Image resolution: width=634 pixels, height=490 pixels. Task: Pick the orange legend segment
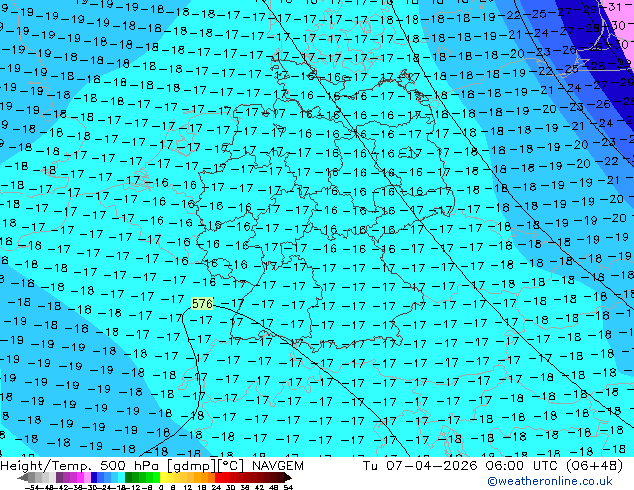pyautogui.click(x=204, y=478)
